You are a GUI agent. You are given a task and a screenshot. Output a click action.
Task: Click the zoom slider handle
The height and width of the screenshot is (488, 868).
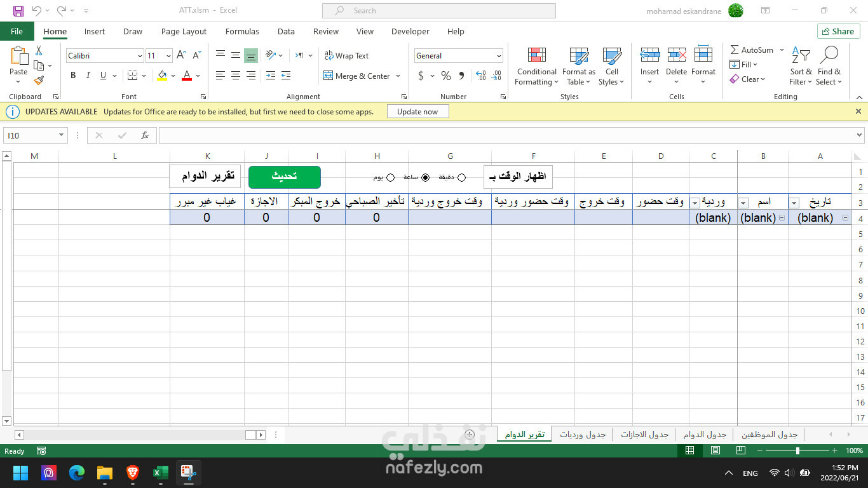pyautogui.click(x=797, y=451)
